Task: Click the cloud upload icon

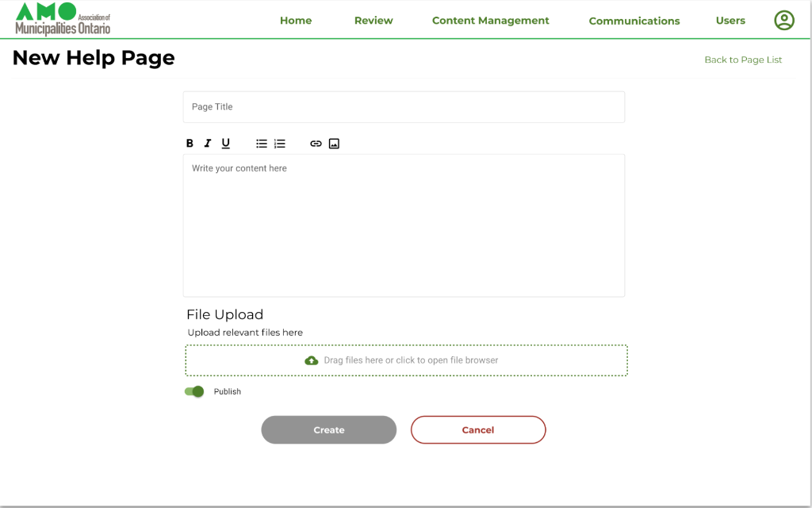Action: (311, 360)
